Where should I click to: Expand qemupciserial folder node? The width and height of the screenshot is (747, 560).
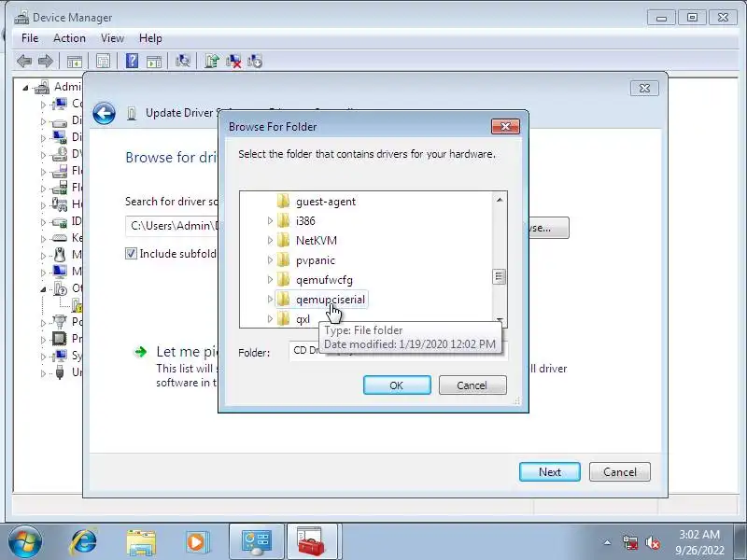(x=270, y=299)
